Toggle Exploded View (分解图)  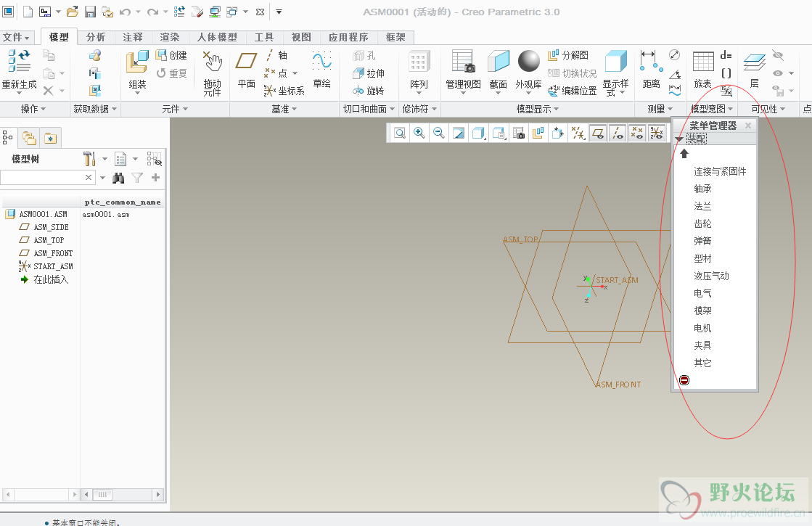(x=568, y=55)
